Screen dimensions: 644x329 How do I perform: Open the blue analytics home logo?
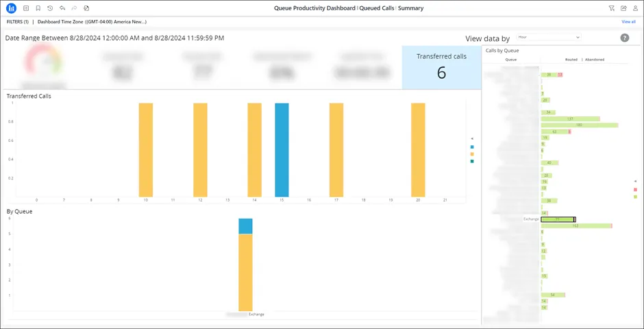pyautogui.click(x=11, y=8)
